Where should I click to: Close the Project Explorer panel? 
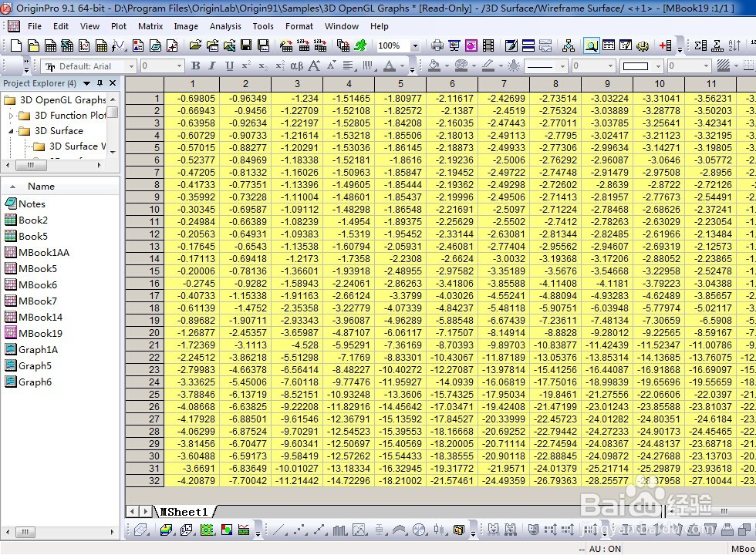pyautogui.click(x=113, y=83)
